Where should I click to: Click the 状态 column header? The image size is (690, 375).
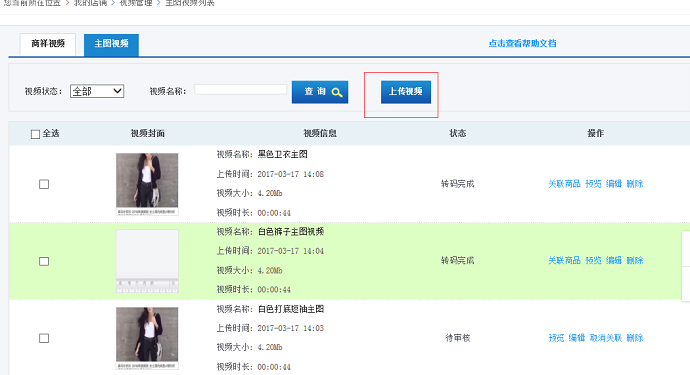tap(458, 133)
